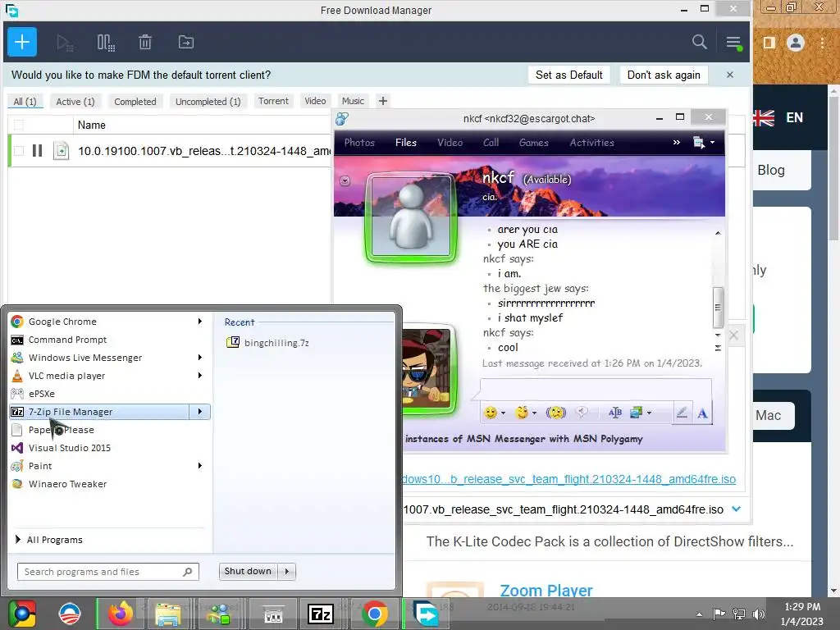Click the Messenger chat history scrollbar thumb
Screen dimensions: 840x630
click(x=718, y=308)
